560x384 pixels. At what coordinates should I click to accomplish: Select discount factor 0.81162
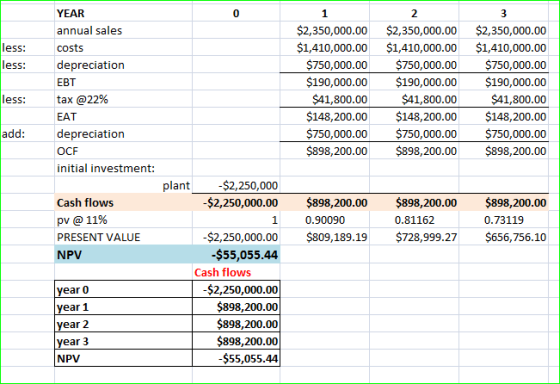click(x=415, y=220)
